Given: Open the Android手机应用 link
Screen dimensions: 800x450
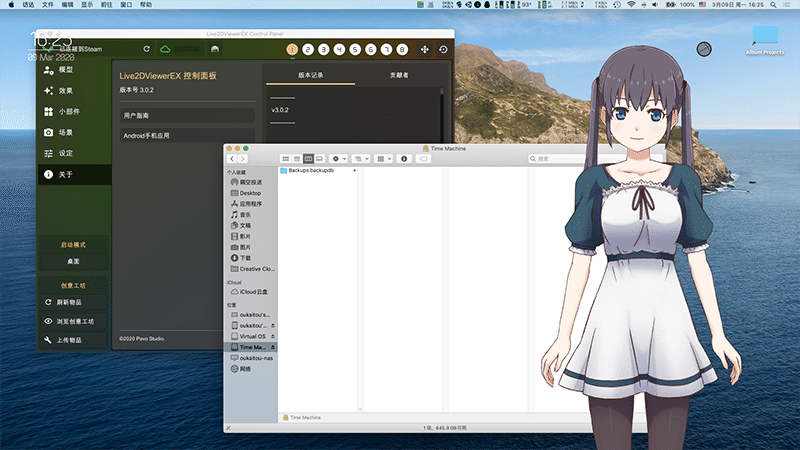Looking at the screenshot, I should [x=187, y=136].
